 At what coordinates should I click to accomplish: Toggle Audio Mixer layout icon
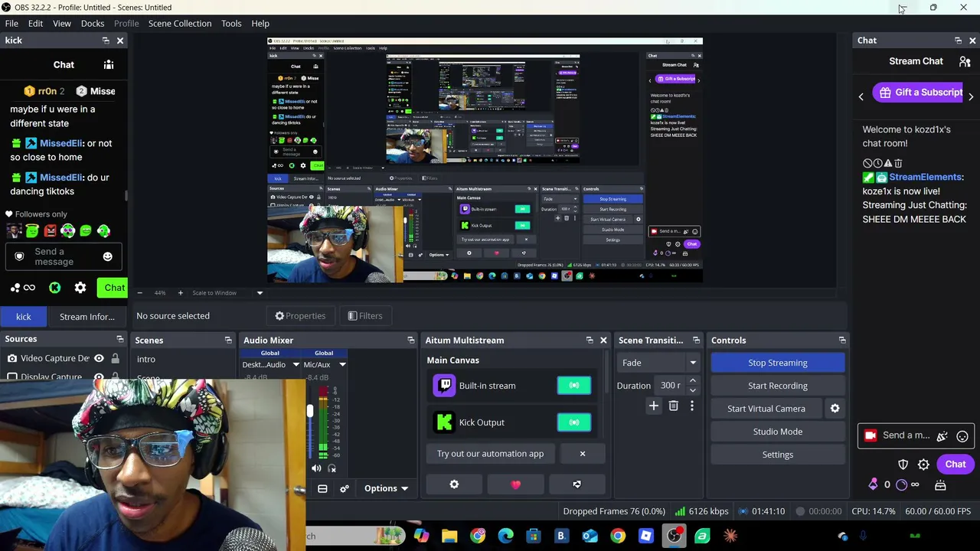click(x=322, y=488)
